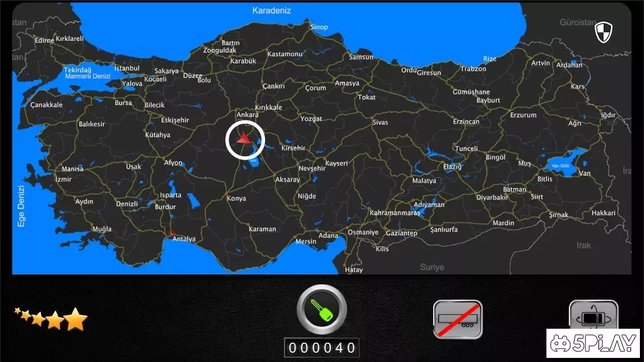Click the Kayseri city label
The height and width of the screenshot is (362, 644).
tap(337, 163)
